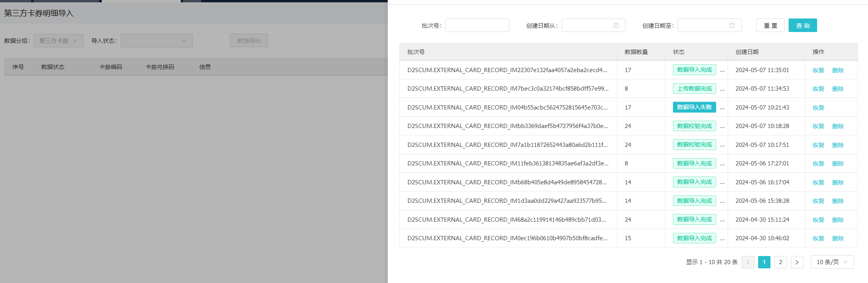Click 删除 for batch created 2024-05-06 17:27:01
This screenshot has height=283, width=868.
click(838, 163)
